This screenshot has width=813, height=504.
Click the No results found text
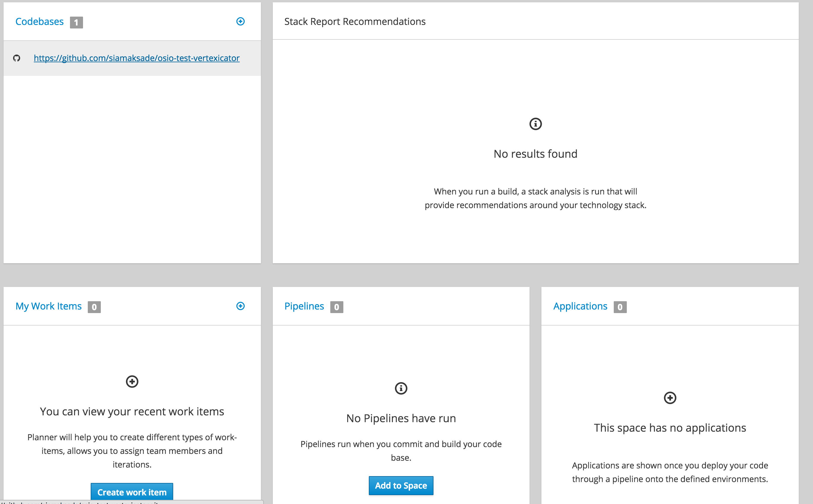(x=536, y=154)
